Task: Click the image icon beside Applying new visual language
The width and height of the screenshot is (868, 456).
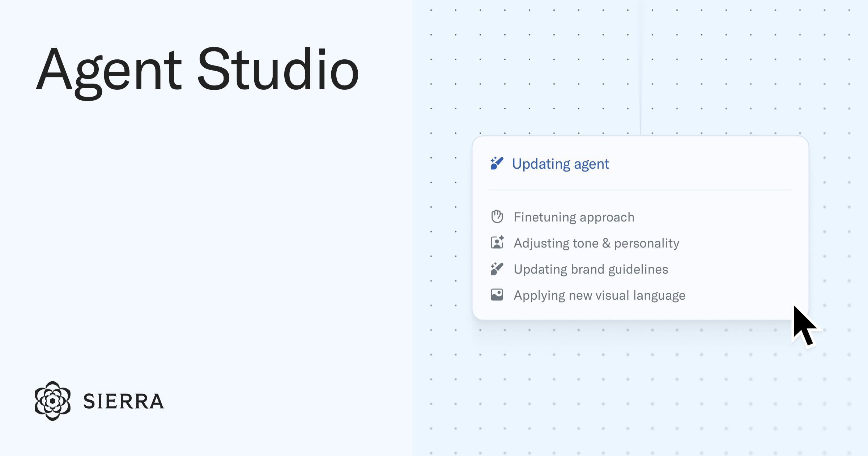Action: pos(497,295)
